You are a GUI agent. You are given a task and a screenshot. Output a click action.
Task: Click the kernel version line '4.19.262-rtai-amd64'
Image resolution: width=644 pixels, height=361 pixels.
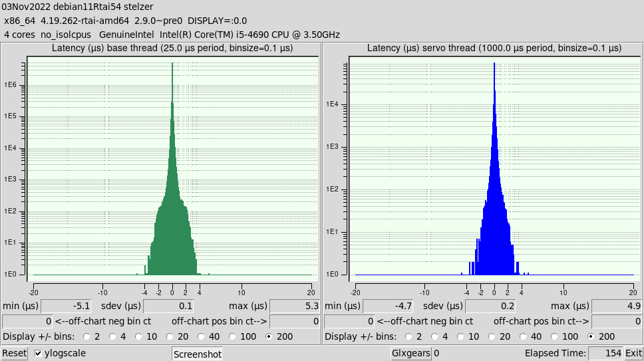click(x=85, y=21)
